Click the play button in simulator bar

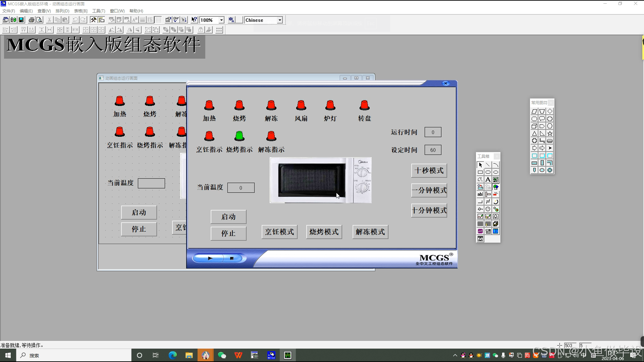tap(210, 258)
